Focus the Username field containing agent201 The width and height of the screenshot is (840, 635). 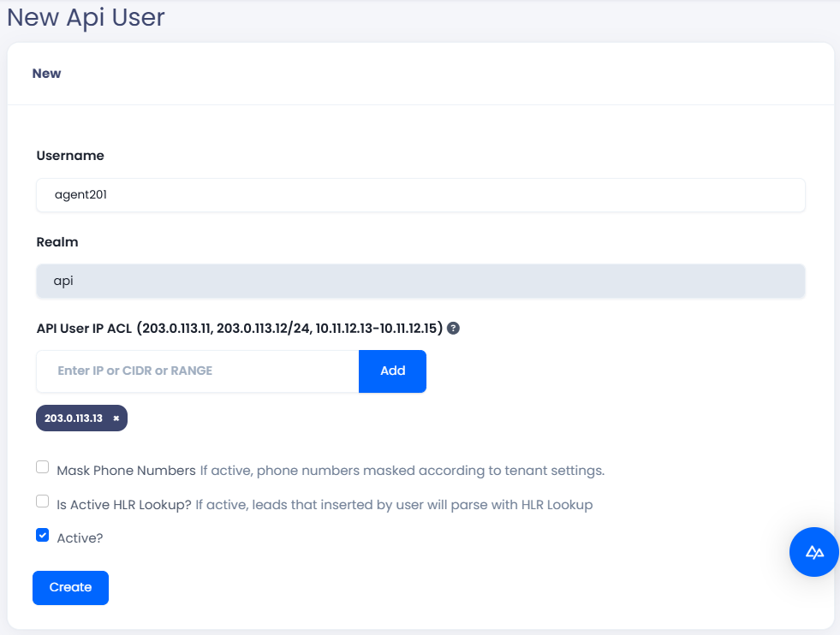tap(420, 195)
